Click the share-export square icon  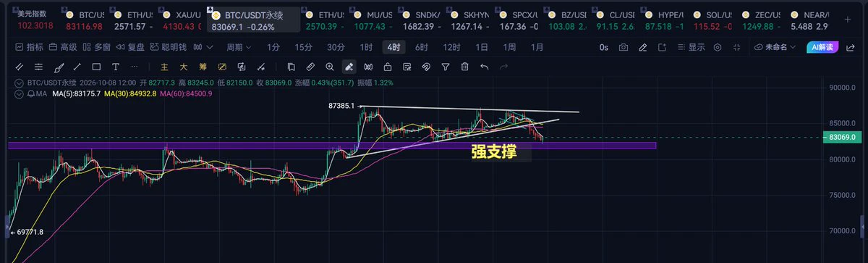662,47
